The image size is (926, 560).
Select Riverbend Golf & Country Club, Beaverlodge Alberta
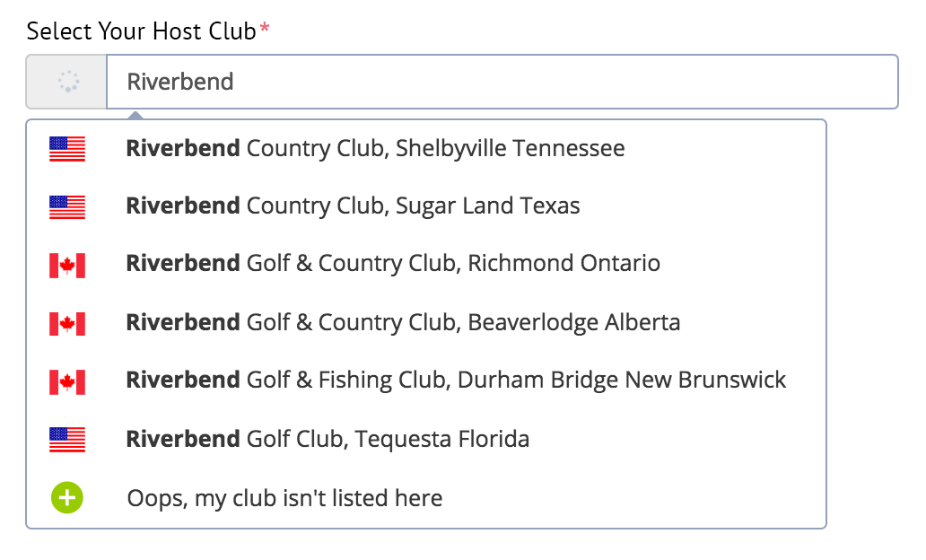[x=426, y=322]
